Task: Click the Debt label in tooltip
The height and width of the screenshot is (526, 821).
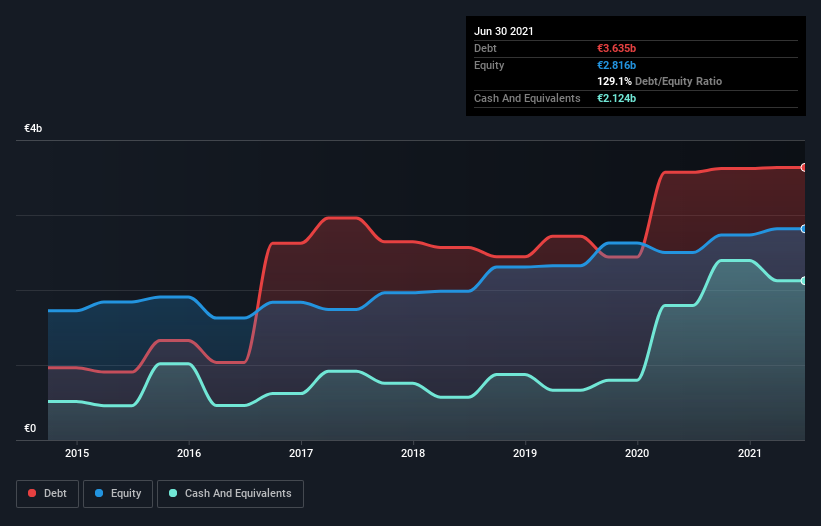Action: 485,48
